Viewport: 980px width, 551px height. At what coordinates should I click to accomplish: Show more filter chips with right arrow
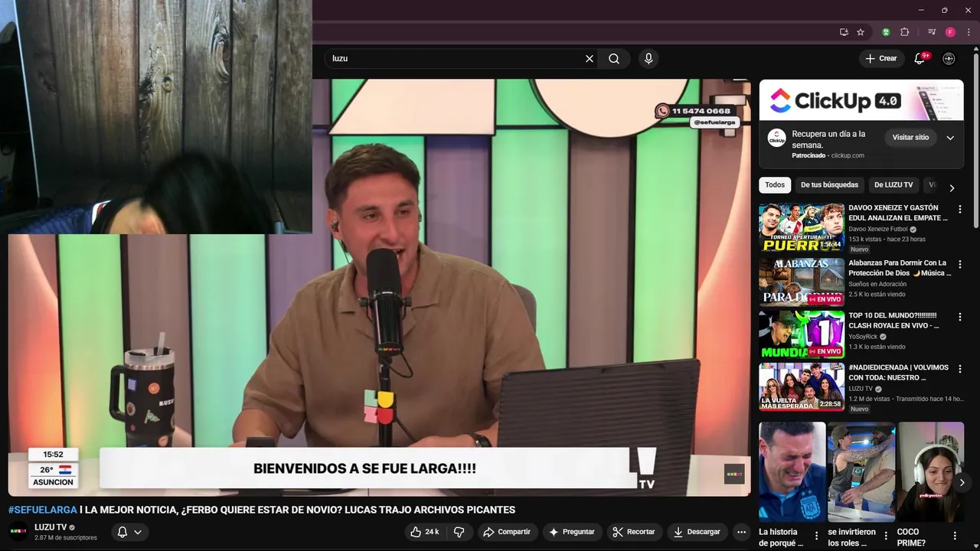952,188
